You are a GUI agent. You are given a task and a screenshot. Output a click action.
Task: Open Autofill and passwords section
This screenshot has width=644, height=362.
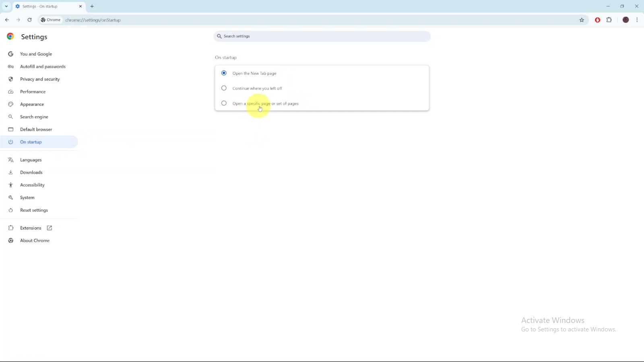[x=39, y=66]
